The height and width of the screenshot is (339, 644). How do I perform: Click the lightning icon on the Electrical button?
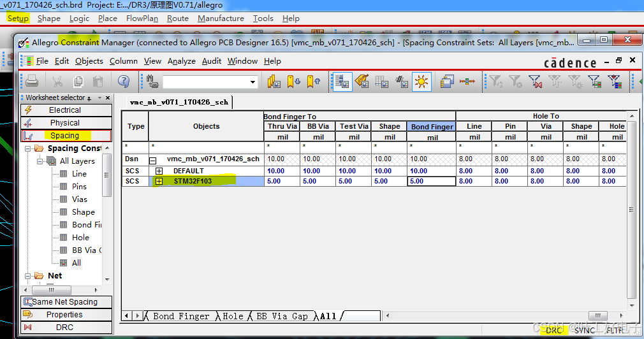28,110
